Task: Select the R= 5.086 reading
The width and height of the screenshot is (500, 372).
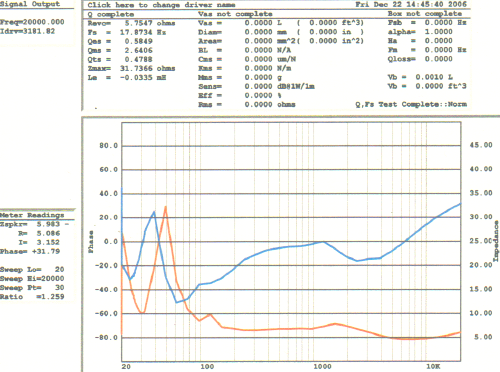Action: pos(39,233)
